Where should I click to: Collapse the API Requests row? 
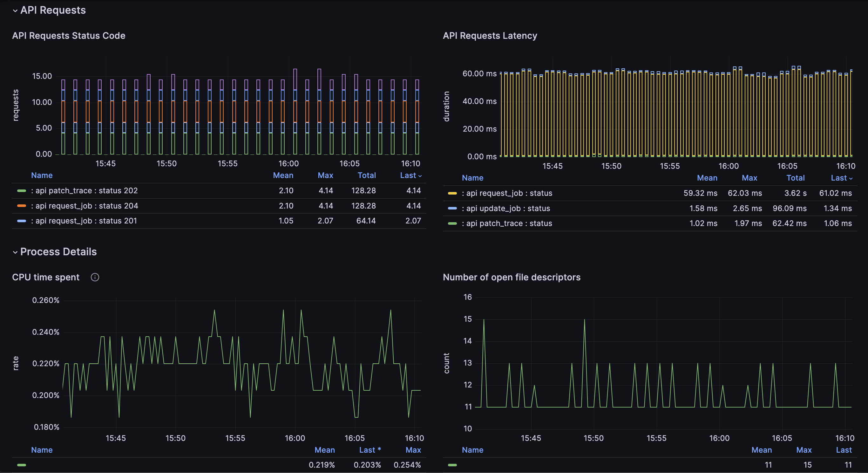15,10
